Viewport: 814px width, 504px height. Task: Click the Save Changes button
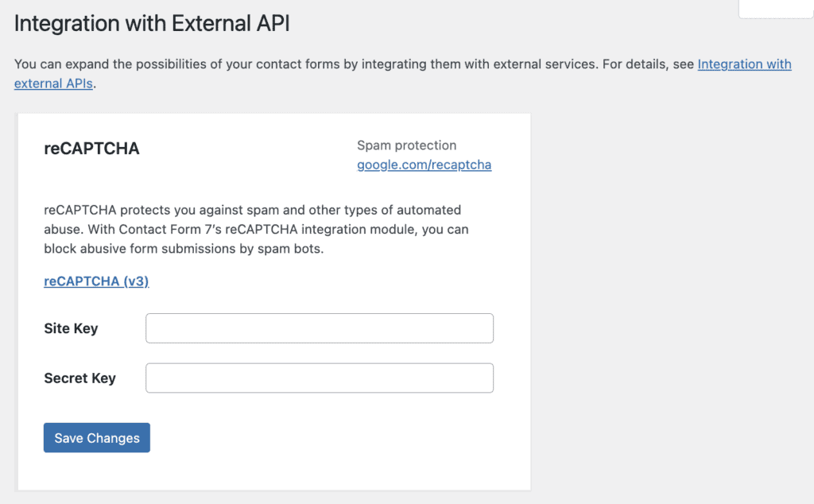click(96, 437)
